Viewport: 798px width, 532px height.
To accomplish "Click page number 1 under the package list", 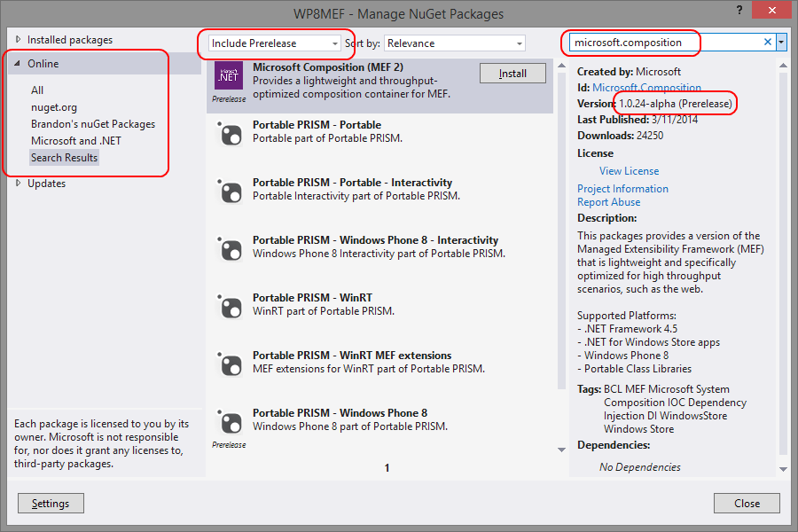I will tap(387, 468).
